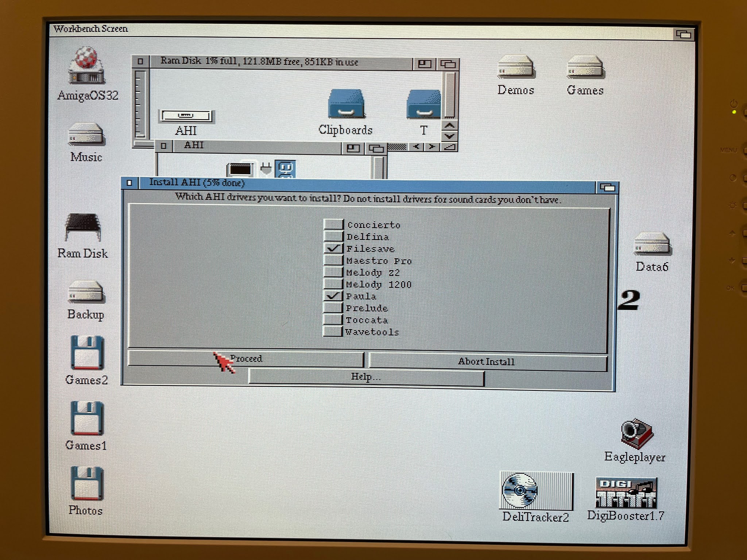This screenshot has height=560, width=747.
Task: Select the Eagleplayer icon
Action: pos(637,433)
